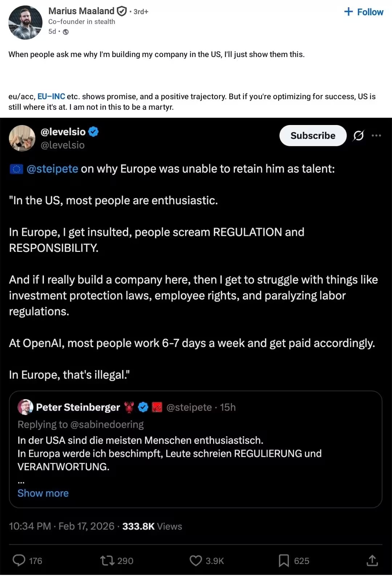Click the reply comment bubble icon
The image size is (392, 576).
[19, 560]
